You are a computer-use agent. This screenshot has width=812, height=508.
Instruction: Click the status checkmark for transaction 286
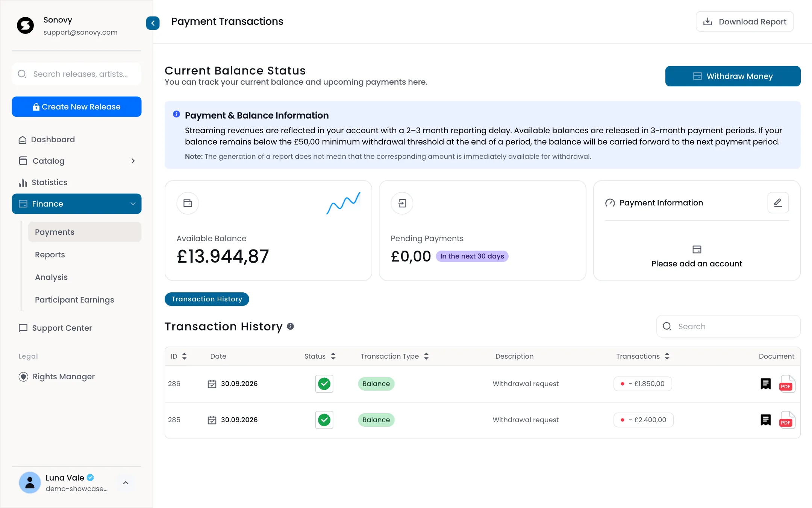pos(324,384)
